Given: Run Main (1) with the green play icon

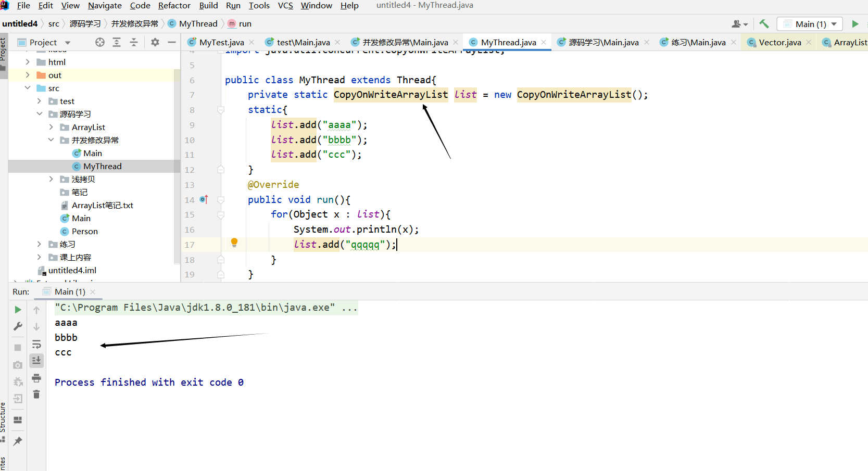Looking at the screenshot, I should pyautogui.click(x=855, y=23).
